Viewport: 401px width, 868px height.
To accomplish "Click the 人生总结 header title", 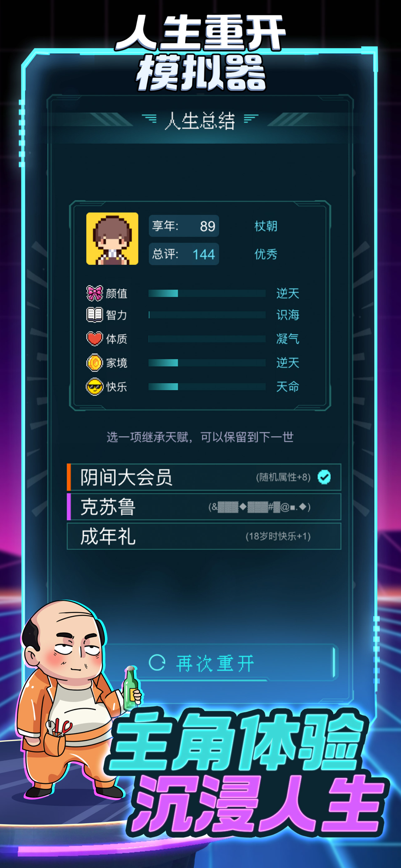I will pos(200,121).
